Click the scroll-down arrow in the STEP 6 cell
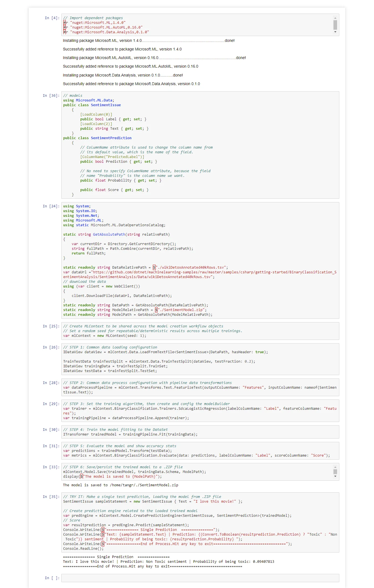374x588 pixels. [335, 476]
